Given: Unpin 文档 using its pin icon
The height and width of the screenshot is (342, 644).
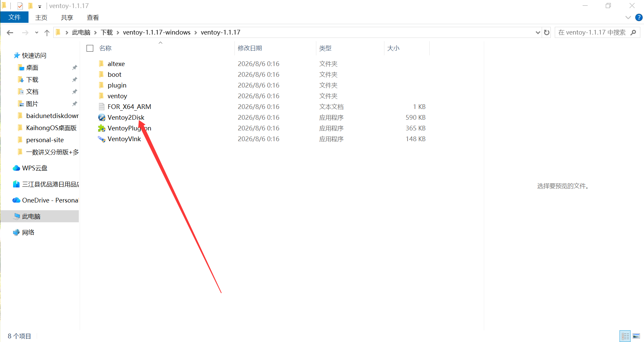Looking at the screenshot, I should (74, 92).
